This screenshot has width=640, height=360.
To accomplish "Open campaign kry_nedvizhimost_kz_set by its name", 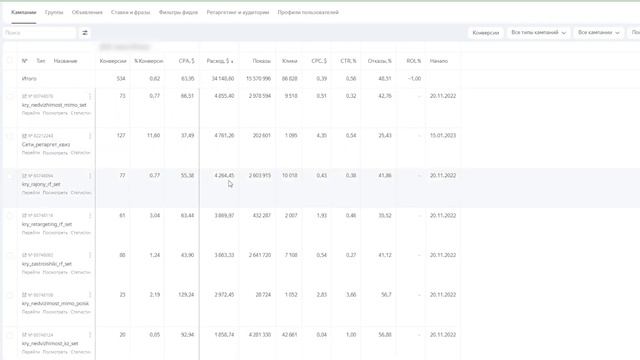I will (50, 343).
